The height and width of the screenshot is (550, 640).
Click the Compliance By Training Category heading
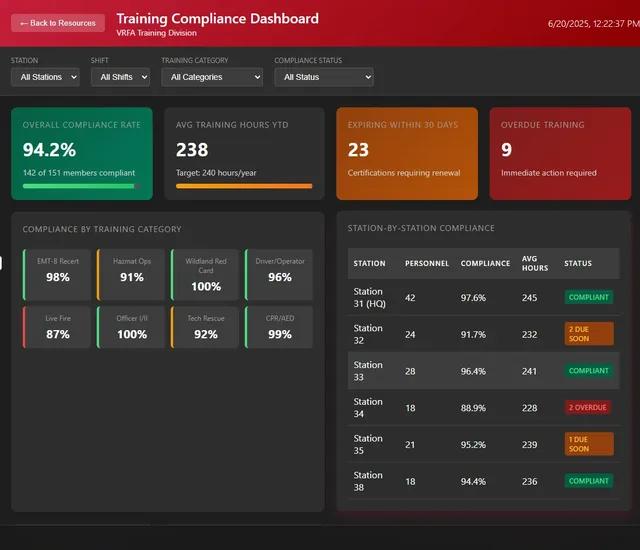coord(102,229)
